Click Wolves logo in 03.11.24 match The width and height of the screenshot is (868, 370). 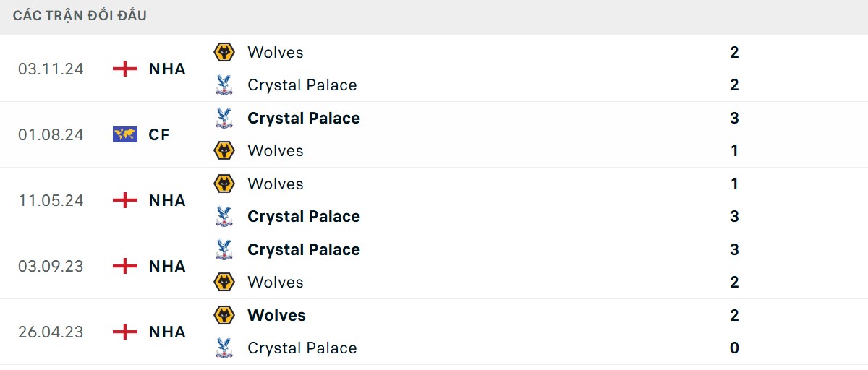[x=225, y=52]
